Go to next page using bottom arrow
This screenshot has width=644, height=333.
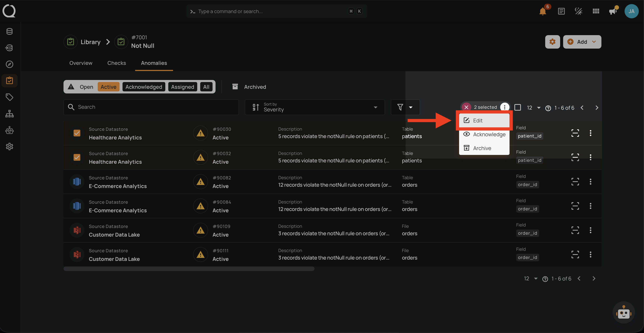(x=594, y=279)
